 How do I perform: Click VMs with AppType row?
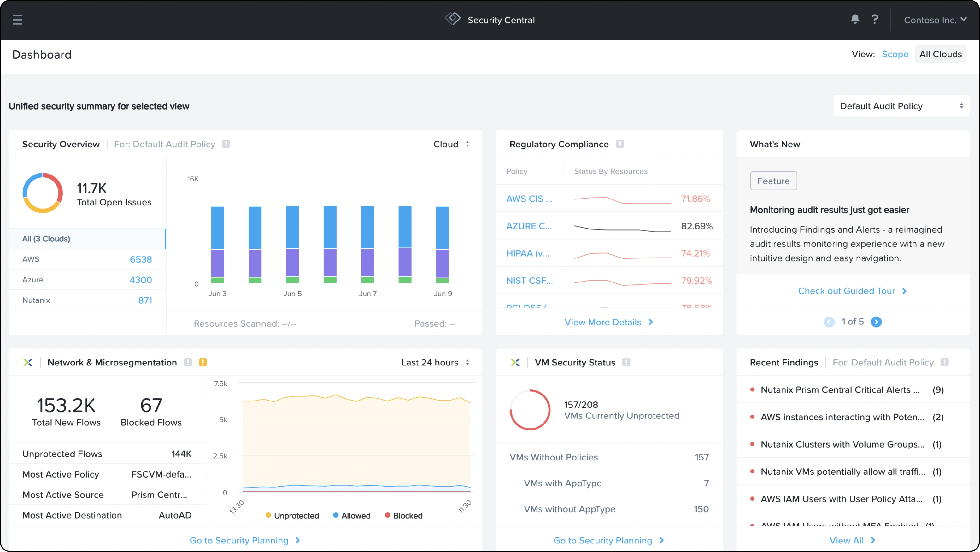(616, 483)
